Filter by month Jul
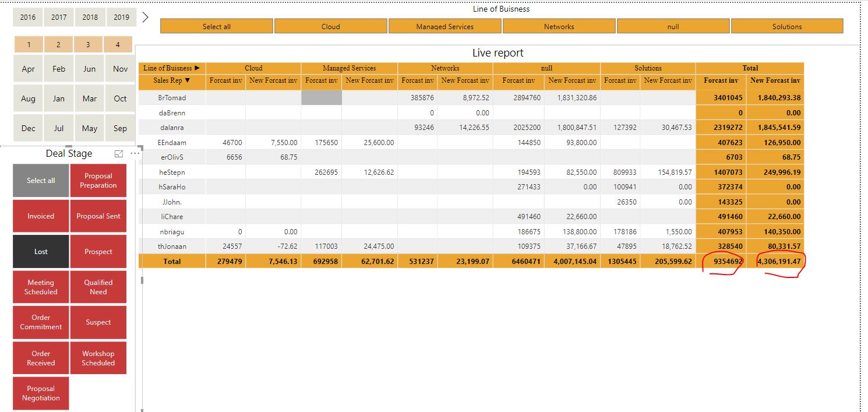 pos(59,128)
